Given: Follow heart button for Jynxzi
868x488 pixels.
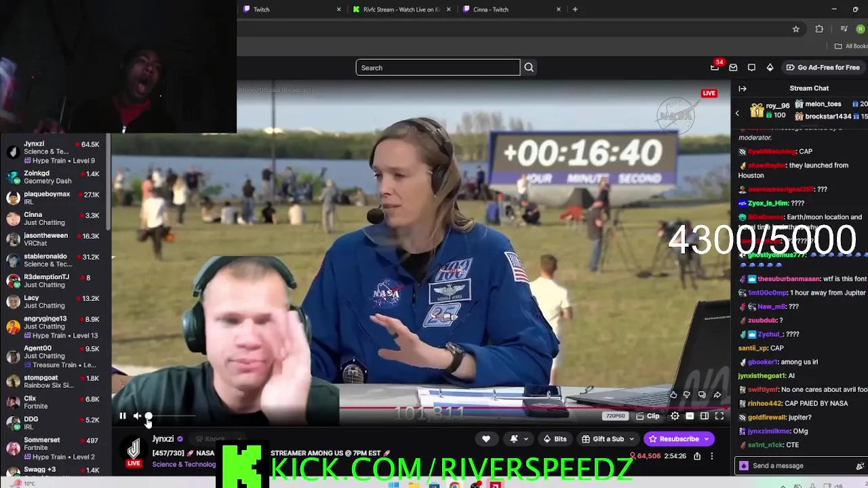Looking at the screenshot, I should [486, 439].
